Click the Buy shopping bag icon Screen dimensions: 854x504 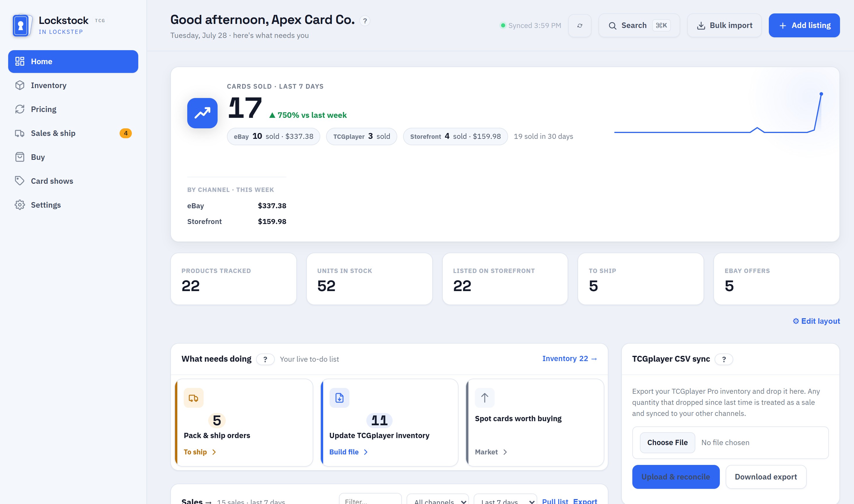20,157
